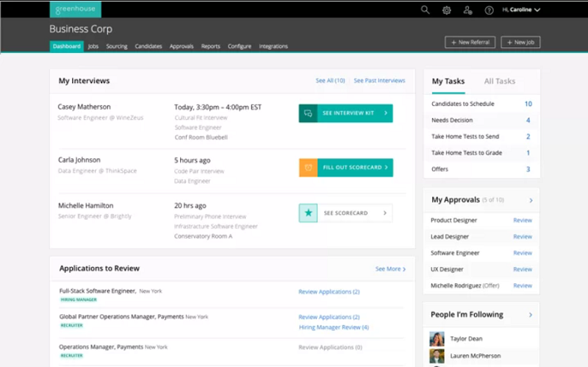Expand My Approvals with the chevron

[x=531, y=200]
